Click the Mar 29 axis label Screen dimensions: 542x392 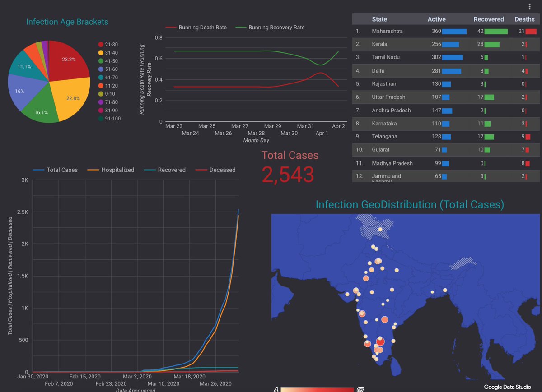pyautogui.click(x=273, y=126)
